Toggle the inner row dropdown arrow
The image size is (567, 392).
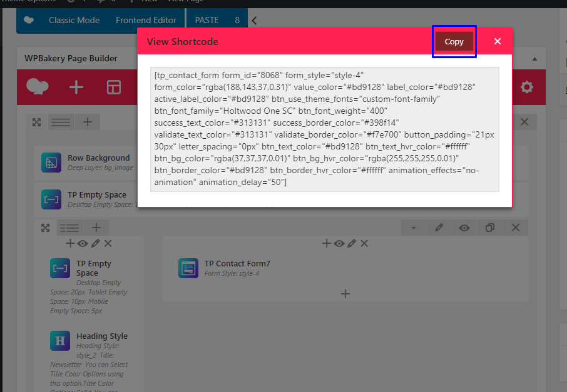[x=413, y=228]
